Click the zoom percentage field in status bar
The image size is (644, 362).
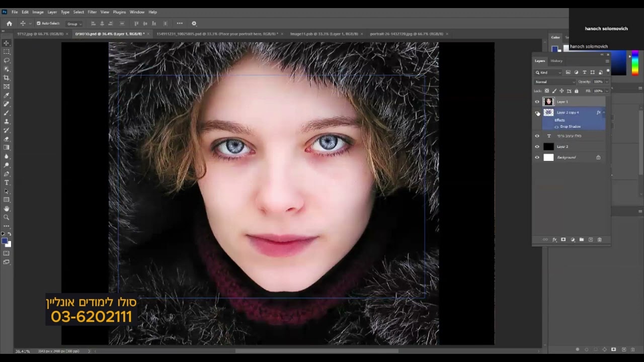point(23,351)
